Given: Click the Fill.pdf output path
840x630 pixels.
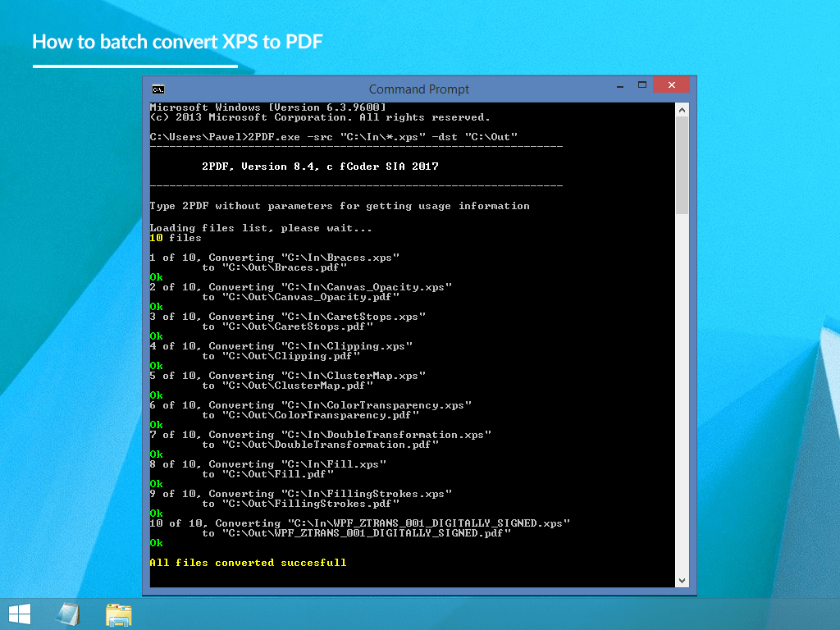Looking at the screenshot, I should point(268,473).
